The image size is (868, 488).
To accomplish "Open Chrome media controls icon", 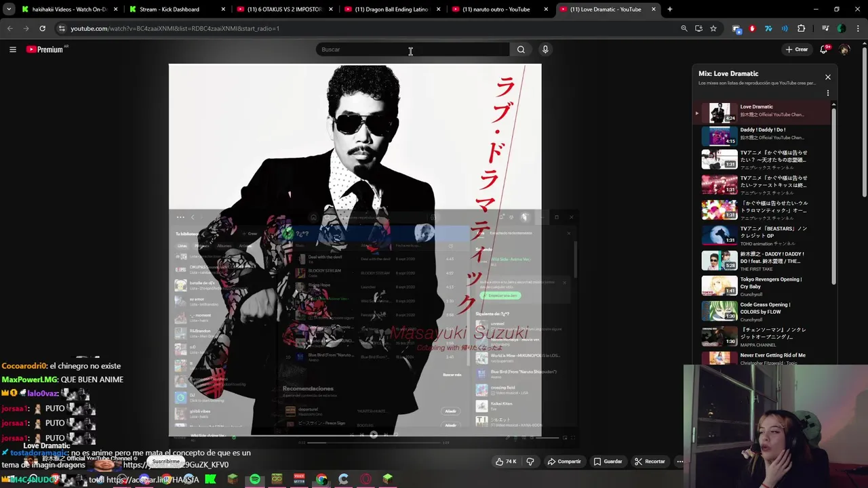I will click(825, 28).
